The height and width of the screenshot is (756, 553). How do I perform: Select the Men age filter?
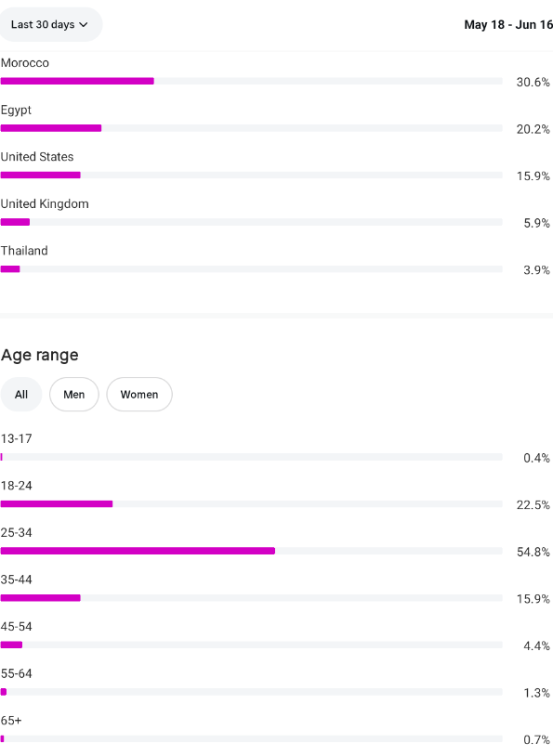click(x=74, y=395)
